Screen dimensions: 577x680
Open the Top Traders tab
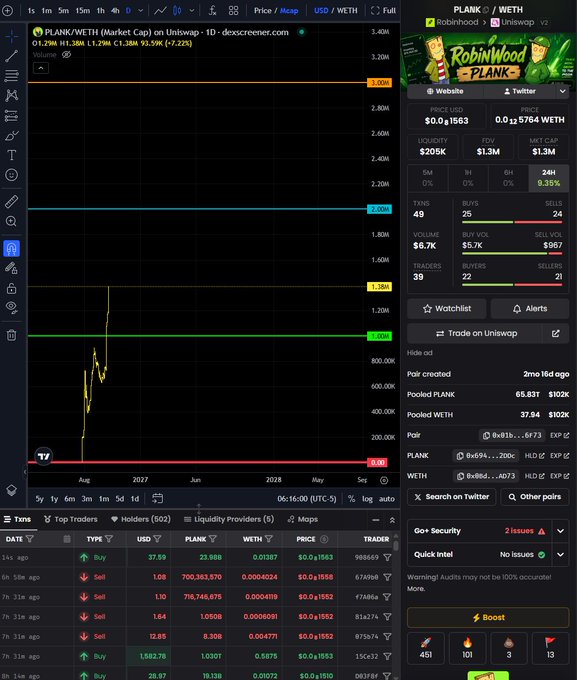pos(71,519)
